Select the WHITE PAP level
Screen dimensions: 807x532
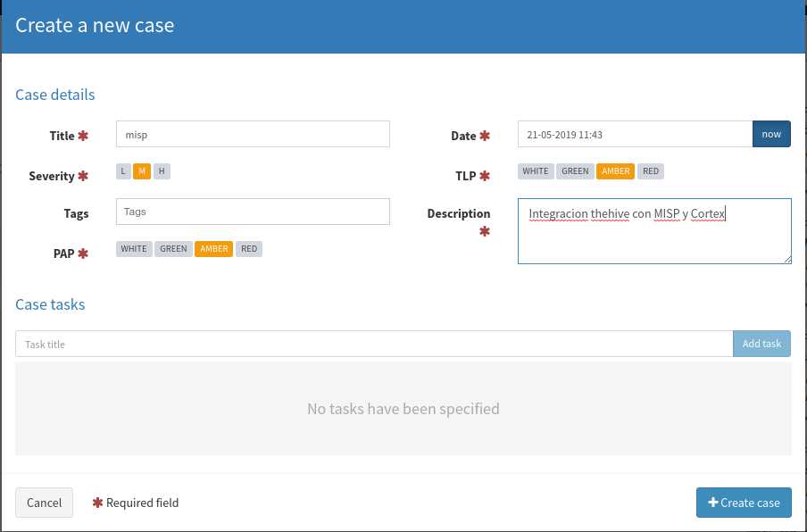coord(133,248)
